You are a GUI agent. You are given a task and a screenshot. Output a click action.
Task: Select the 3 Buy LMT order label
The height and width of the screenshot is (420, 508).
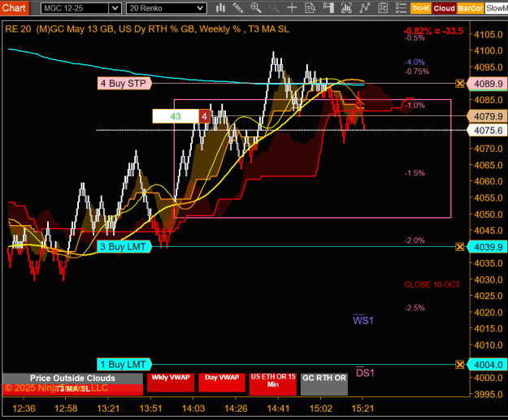(124, 247)
